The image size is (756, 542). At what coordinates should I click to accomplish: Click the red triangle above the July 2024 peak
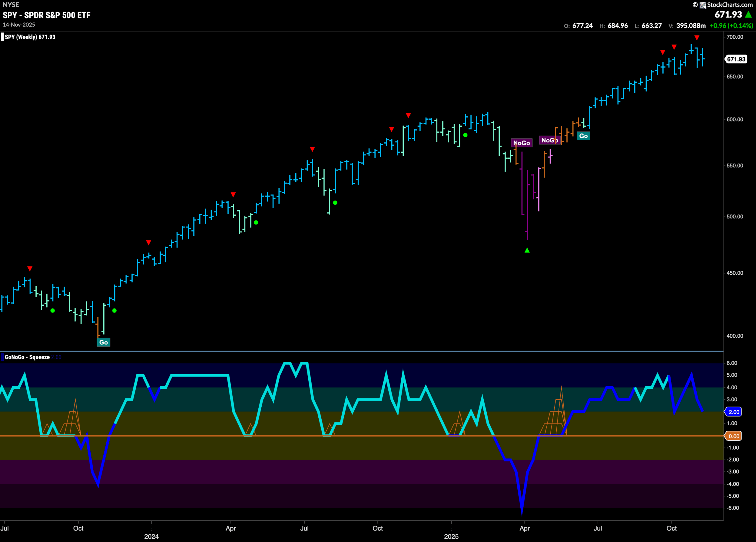tap(312, 149)
